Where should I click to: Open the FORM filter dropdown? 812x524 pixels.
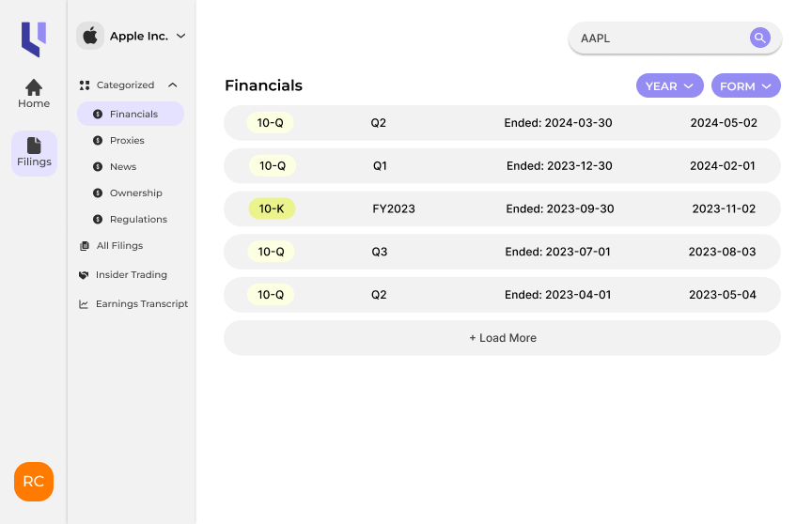pos(745,85)
